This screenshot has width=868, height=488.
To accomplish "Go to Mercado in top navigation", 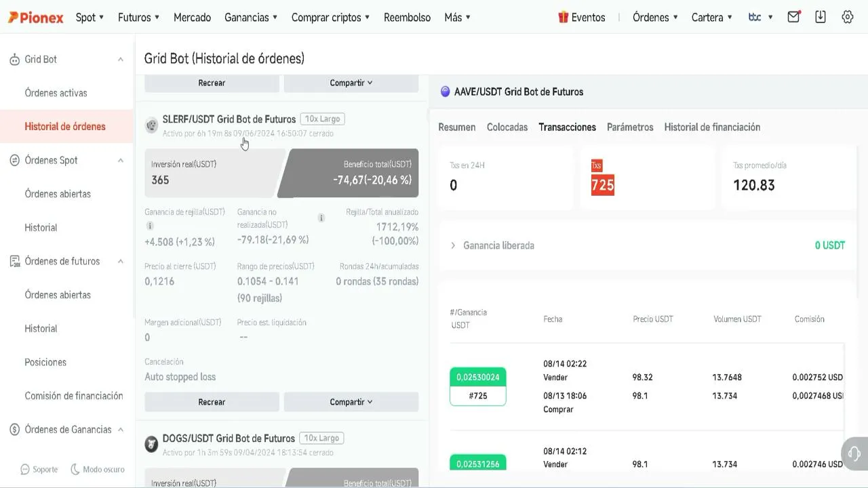I will [x=192, y=18].
